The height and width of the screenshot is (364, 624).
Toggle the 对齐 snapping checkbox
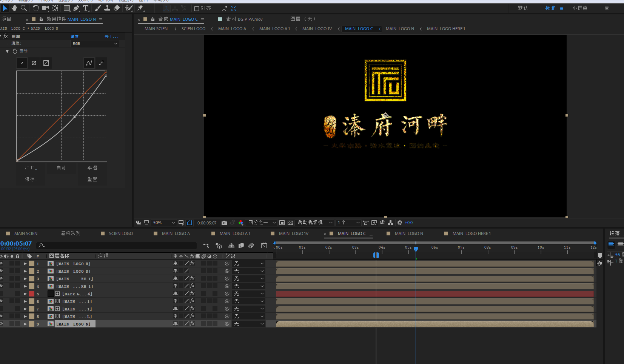(197, 8)
